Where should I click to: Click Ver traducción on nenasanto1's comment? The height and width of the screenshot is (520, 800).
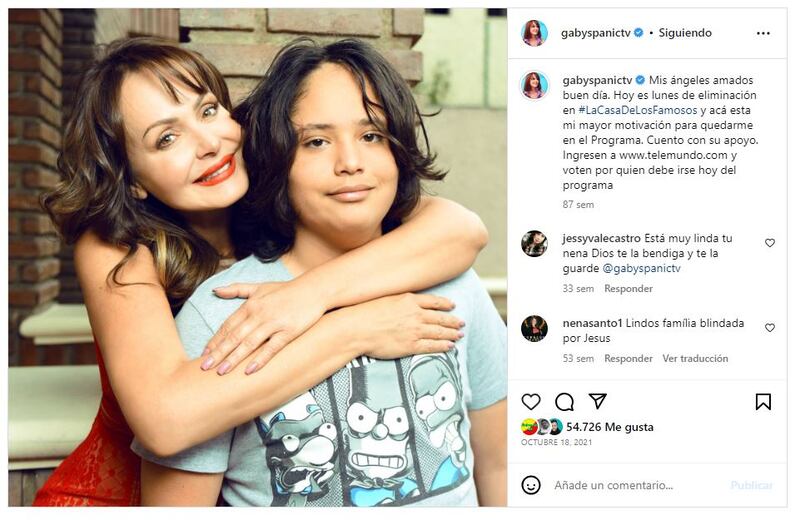point(695,358)
